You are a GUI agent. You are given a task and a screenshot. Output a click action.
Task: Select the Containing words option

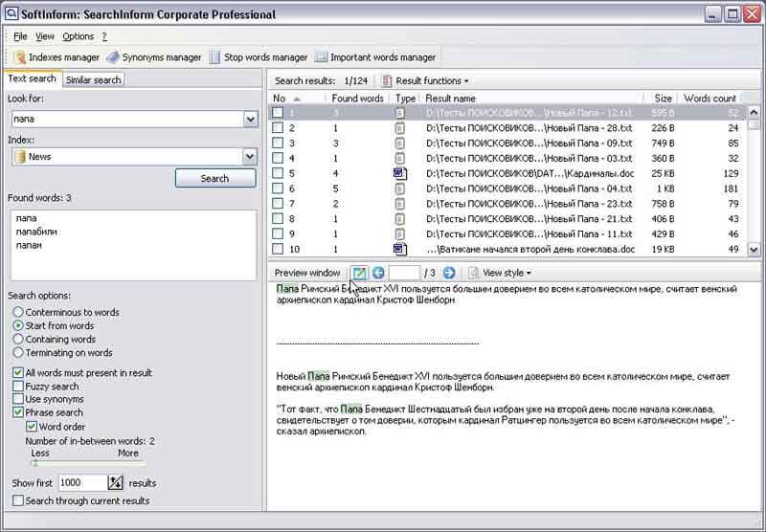point(18,339)
